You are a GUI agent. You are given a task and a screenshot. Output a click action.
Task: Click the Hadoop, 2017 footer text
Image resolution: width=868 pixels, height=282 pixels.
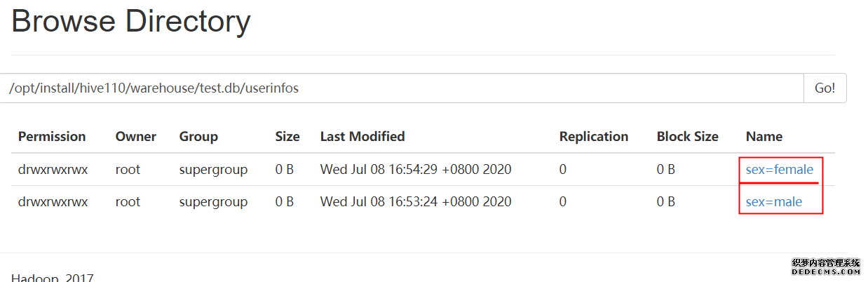tap(53, 278)
